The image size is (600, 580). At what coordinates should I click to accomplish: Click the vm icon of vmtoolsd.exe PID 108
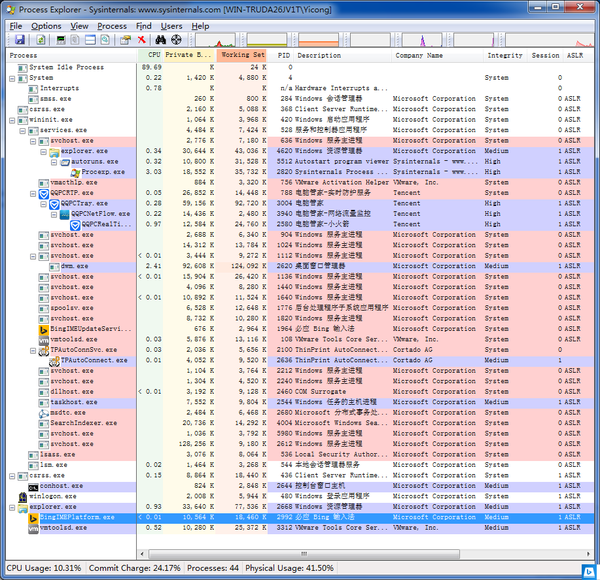pyautogui.click(x=44, y=340)
